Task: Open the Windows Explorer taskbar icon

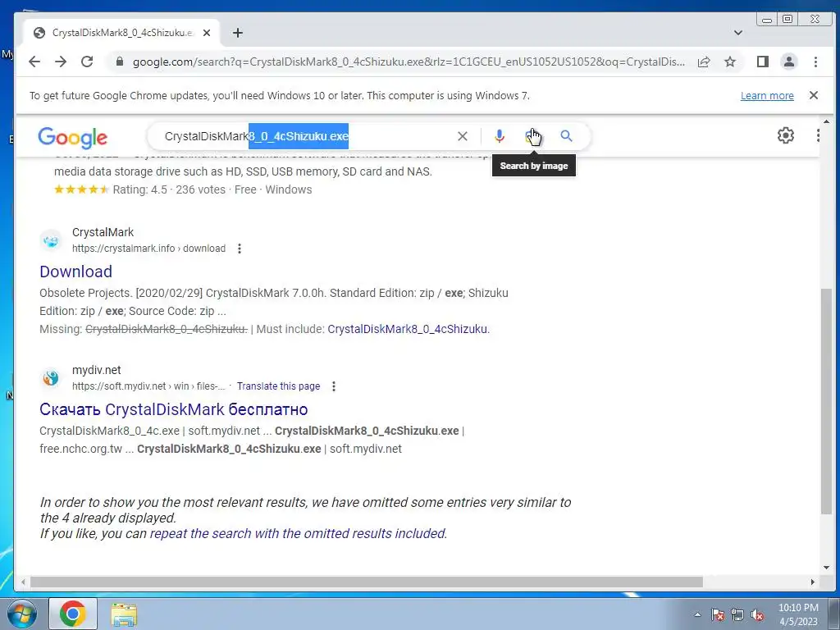Action: click(x=124, y=614)
